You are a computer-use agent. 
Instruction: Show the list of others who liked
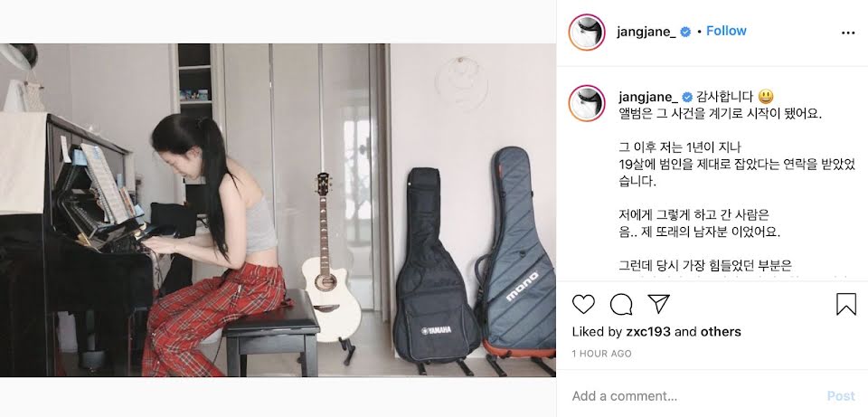tap(721, 332)
